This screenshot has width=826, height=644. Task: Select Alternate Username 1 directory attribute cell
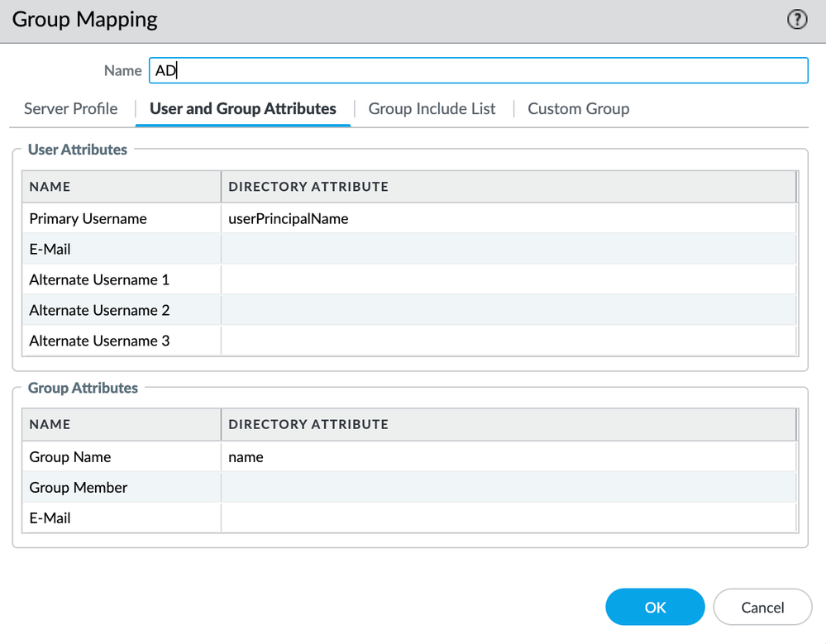[508, 280]
